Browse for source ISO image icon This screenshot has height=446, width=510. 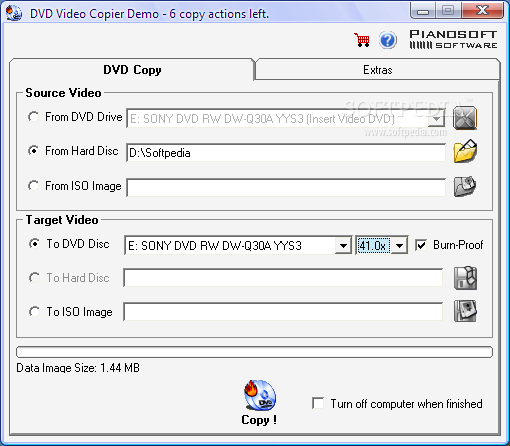[x=465, y=186]
